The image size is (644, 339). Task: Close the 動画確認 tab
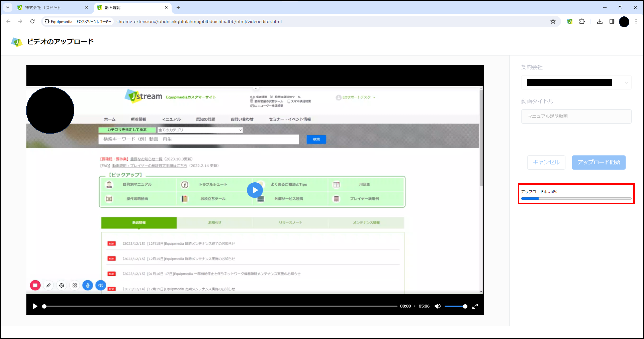coord(166,8)
